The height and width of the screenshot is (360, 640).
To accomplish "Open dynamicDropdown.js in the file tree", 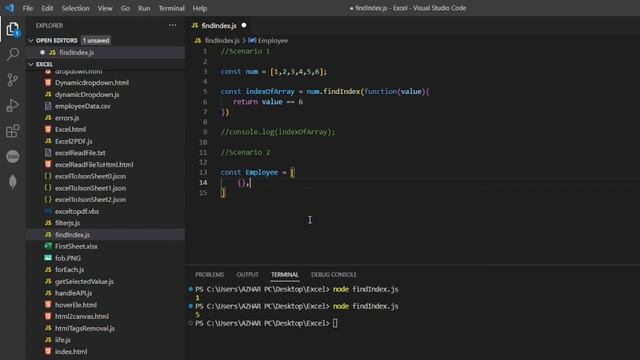I will 87,94.
